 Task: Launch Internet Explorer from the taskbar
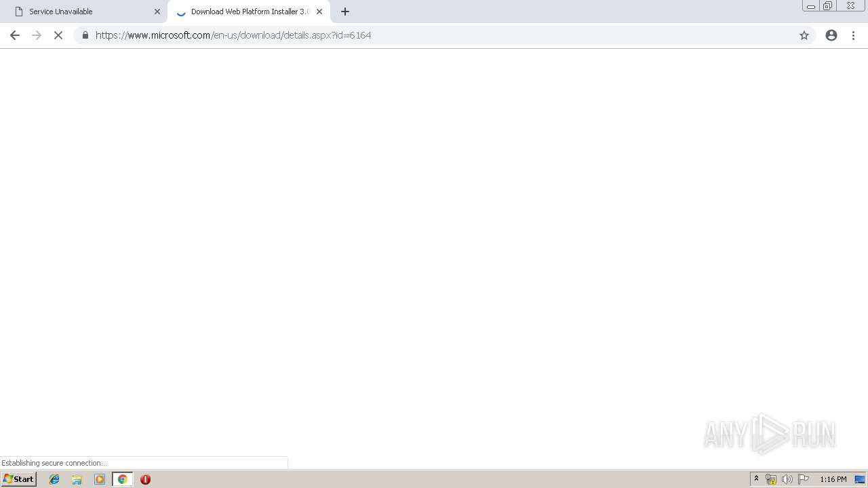54,479
